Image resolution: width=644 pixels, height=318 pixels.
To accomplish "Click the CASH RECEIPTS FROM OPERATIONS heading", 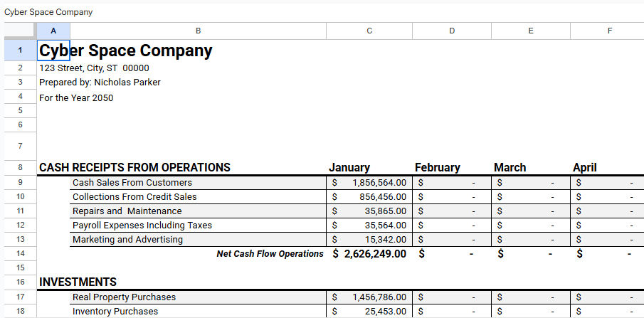I will (x=134, y=168).
